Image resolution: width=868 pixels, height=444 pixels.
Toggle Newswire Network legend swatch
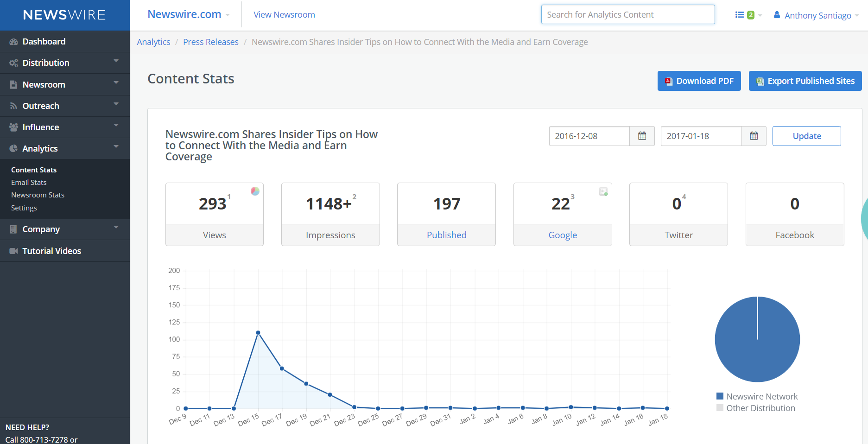point(720,396)
